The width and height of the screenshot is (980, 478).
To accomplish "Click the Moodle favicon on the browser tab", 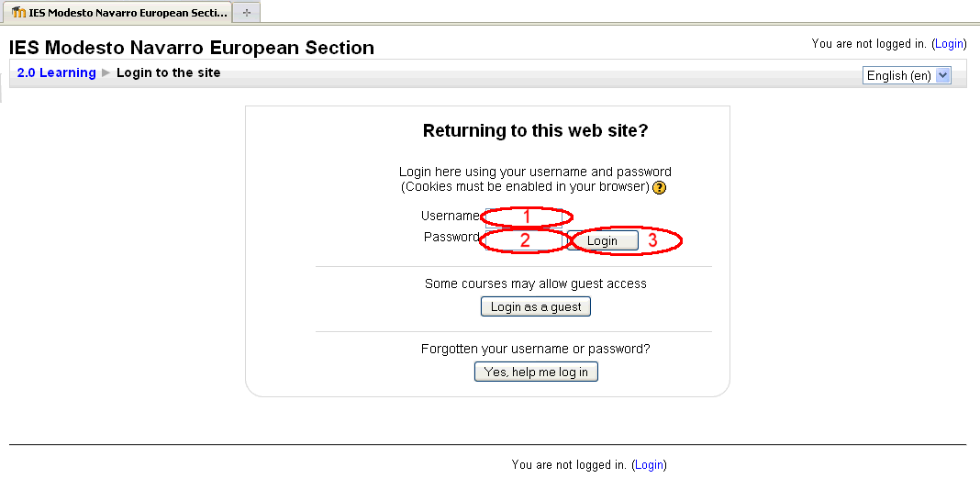I will 19,13.
